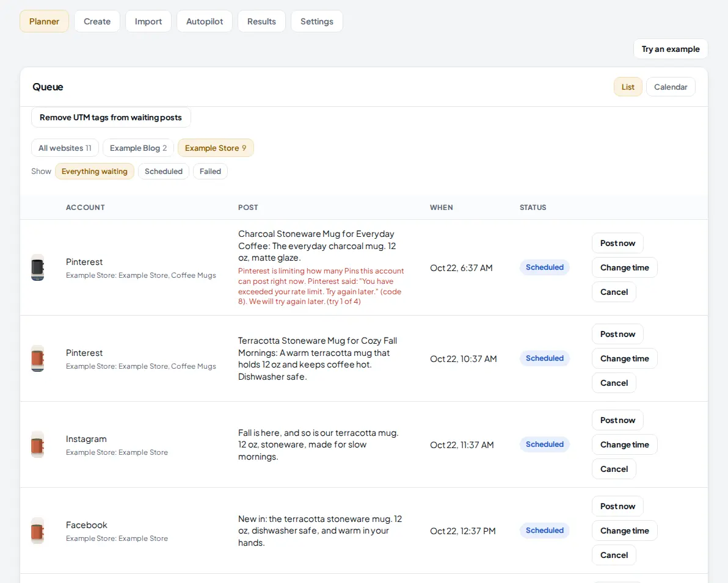
Task: Go to the Settings tab
Action: [x=316, y=21]
